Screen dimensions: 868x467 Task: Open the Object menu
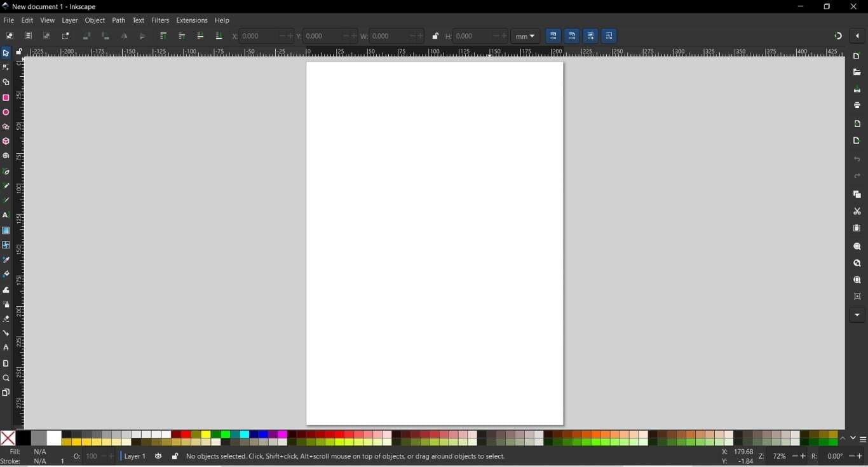coord(95,20)
